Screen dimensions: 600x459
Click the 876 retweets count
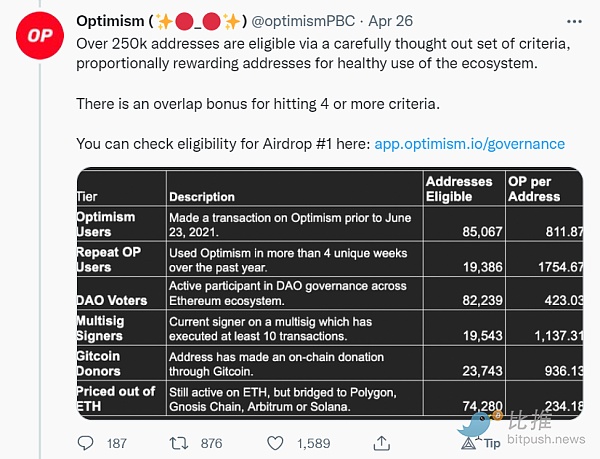212,443
